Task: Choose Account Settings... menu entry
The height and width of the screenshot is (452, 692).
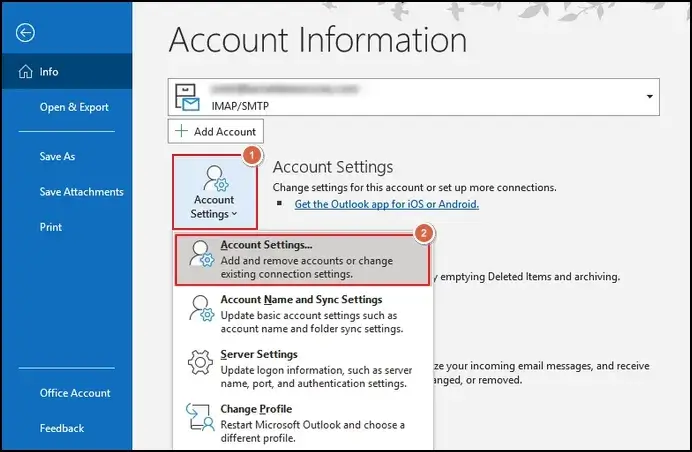Action: 302,260
